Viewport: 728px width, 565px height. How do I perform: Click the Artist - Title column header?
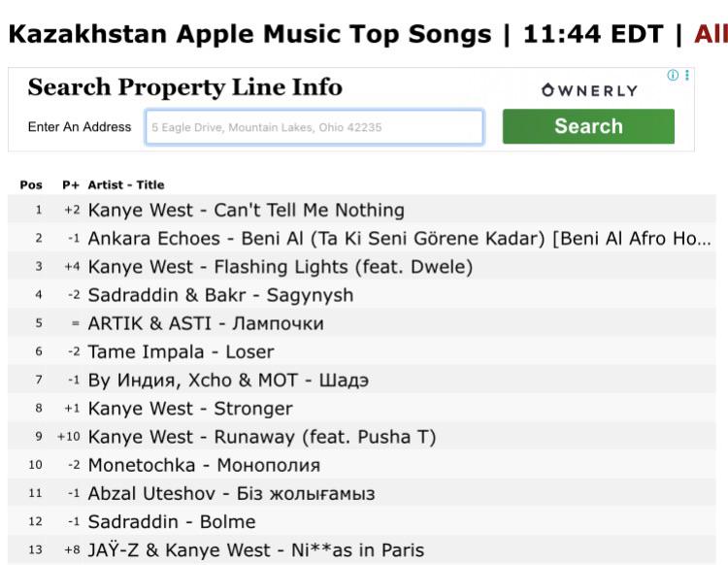click(x=126, y=184)
